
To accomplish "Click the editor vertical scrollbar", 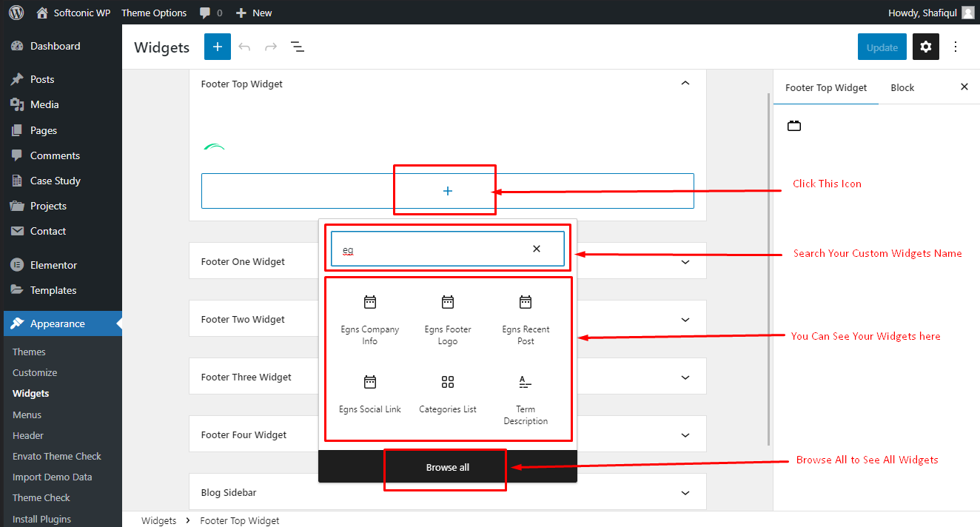I will 768,269.
